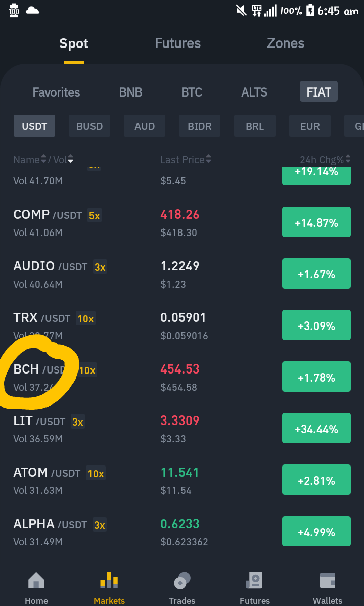Tap the battery status icon
The image size is (364, 606).
310,11
